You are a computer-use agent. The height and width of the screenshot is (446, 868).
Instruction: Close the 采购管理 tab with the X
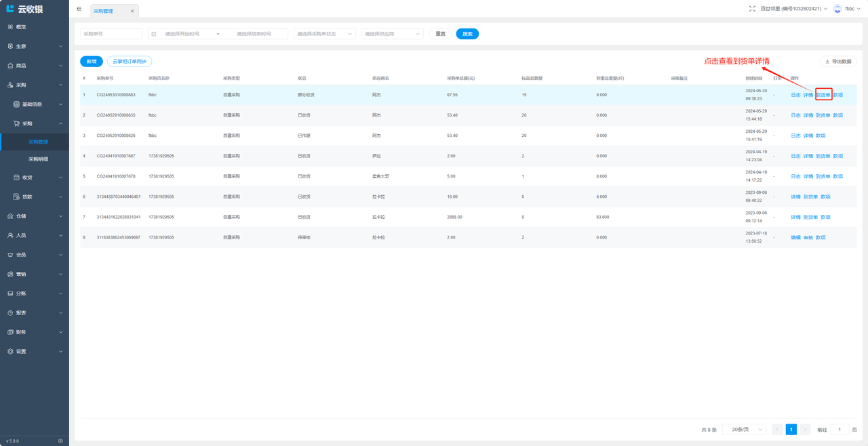click(132, 11)
